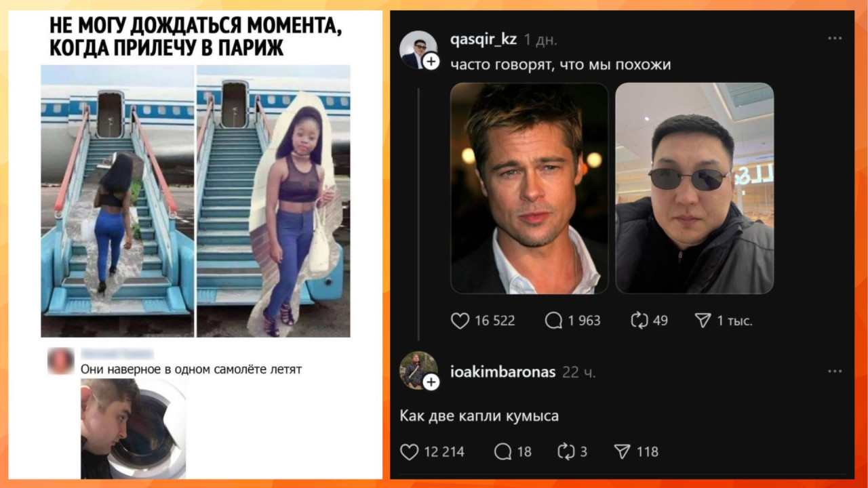Screen dimensions: 868x488
Task: Open more options for the ioakimbaronas reply
Action: [x=835, y=371]
